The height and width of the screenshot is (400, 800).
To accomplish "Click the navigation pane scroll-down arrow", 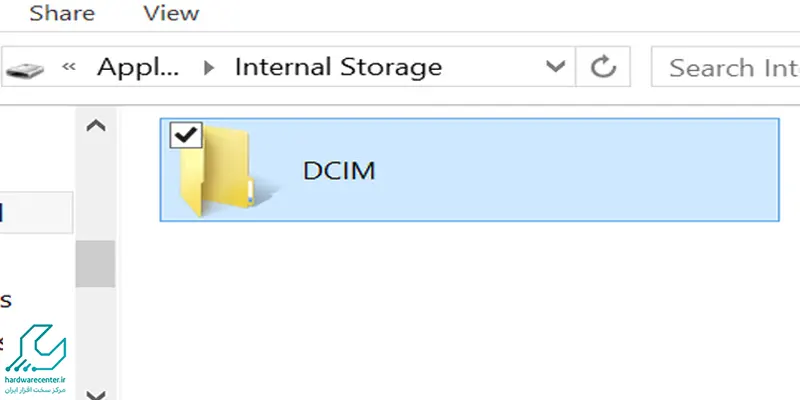I will coord(96,393).
